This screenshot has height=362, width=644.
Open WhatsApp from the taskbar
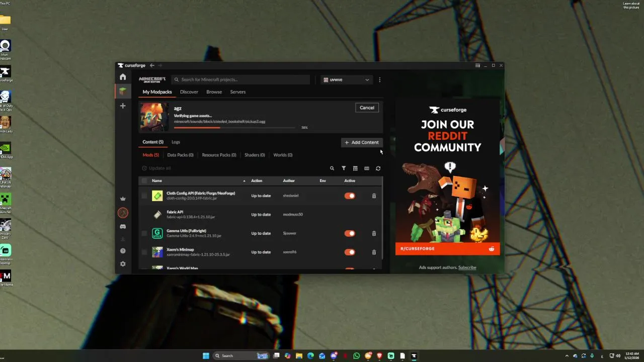pyautogui.click(x=357, y=355)
